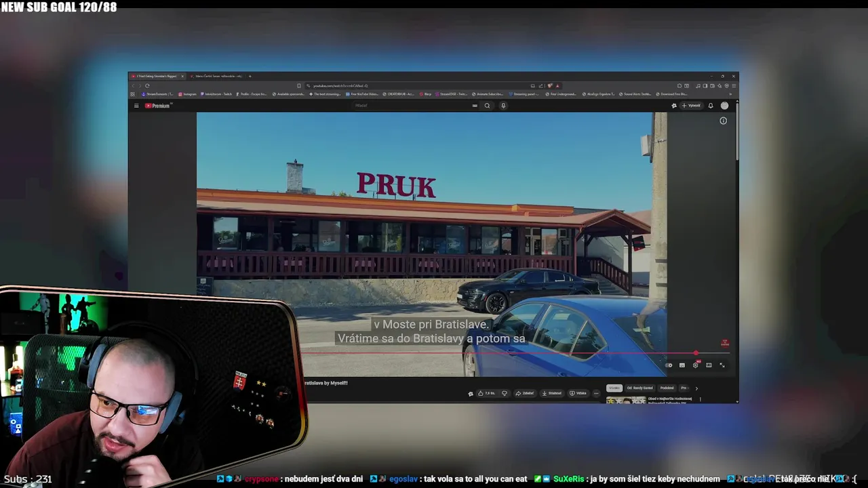This screenshot has width=868, height=488.
Task: Click the Stiahnuť download button
Action: click(x=551, y=393)
